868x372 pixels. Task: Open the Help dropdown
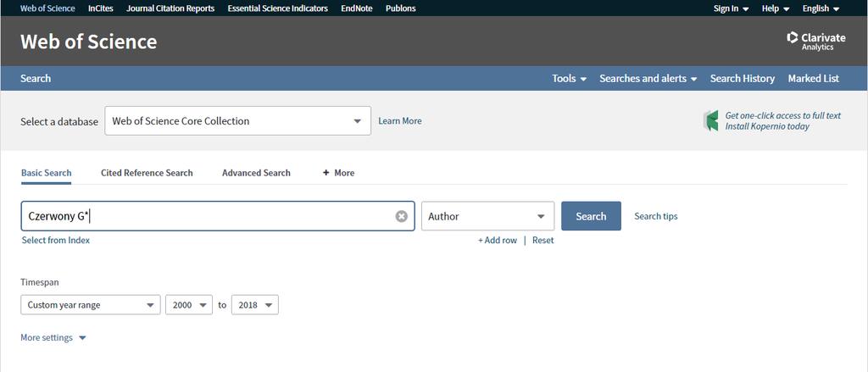coord(776,8)
